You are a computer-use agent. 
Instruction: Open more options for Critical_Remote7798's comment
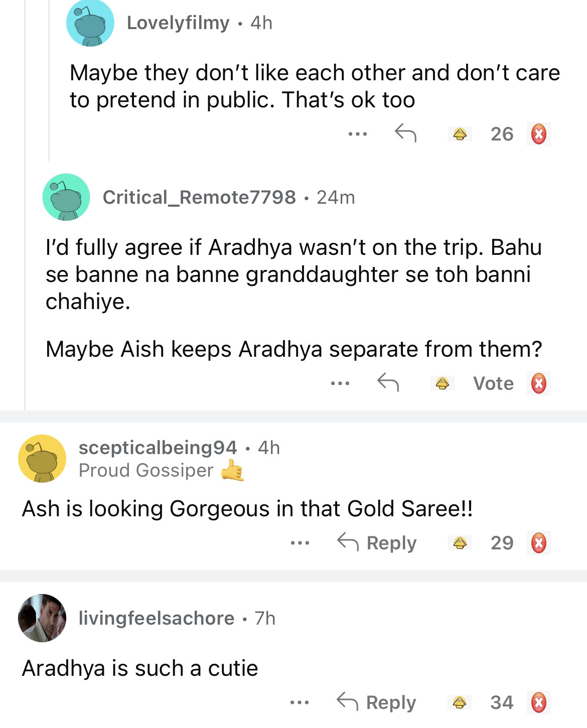pos(340,383)
